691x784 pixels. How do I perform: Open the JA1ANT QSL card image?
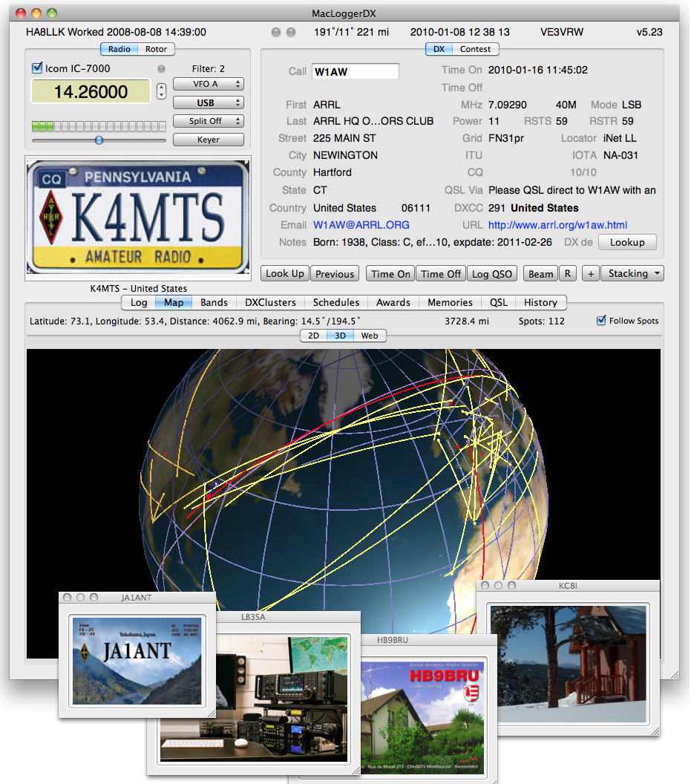pos(137,659)
